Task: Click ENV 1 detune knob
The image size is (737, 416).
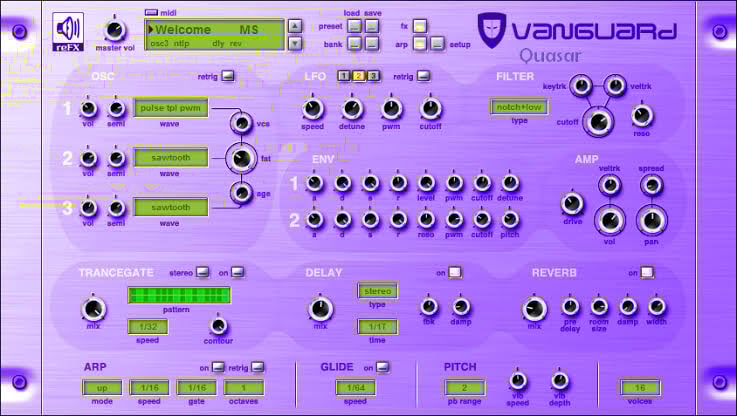Action: [510, 183]
